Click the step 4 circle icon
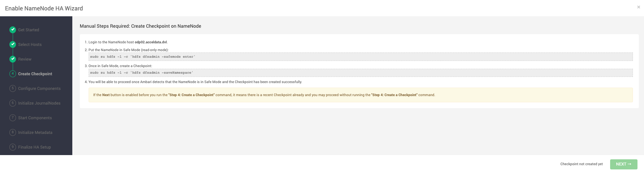Image resolution: width=644 pixels, height=173 pixels. (x=13, y=74)
